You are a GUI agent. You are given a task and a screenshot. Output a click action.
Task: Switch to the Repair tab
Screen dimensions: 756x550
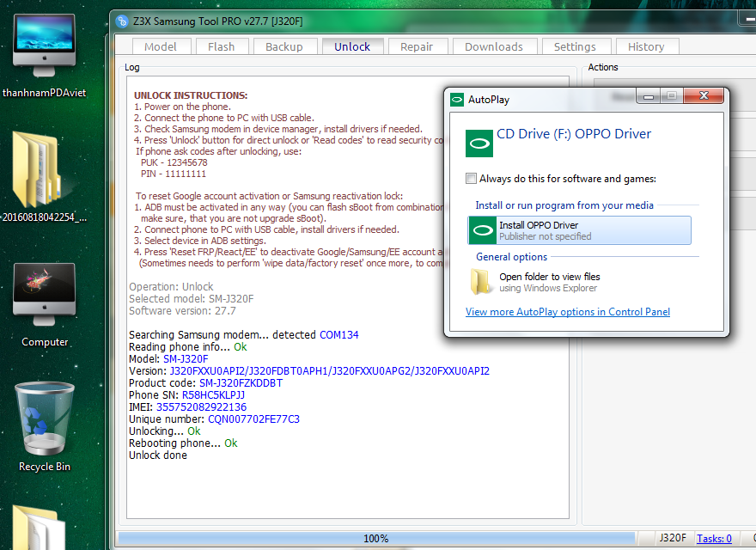tap(417, 46)
